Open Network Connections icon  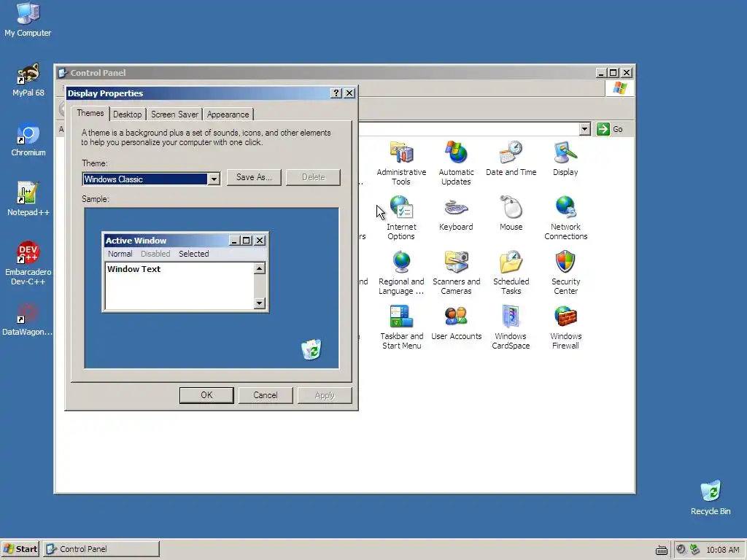[x=565, y=218]
